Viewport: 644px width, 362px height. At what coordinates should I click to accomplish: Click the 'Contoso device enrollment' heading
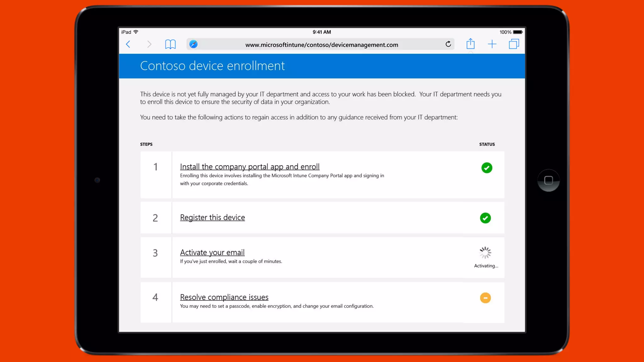[x=212, y=66]
